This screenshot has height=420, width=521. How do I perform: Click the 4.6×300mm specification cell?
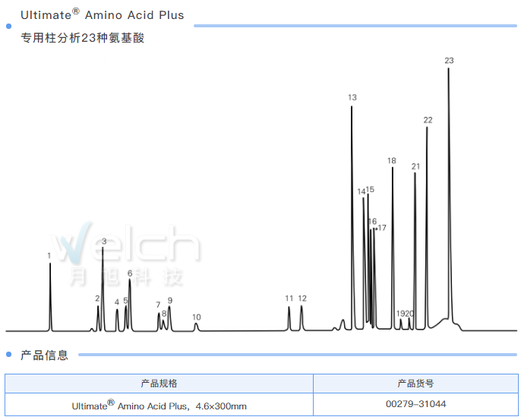tap(159, 406)
